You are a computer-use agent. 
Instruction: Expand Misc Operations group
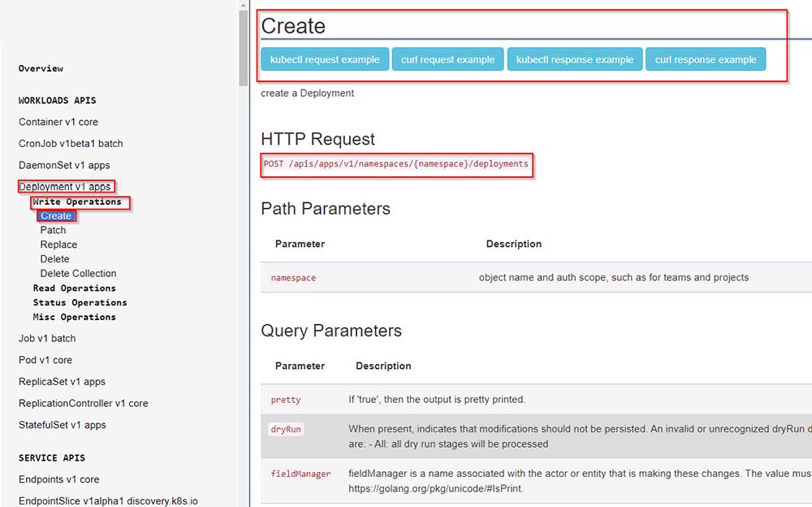pyautogui.click(x=74, y=317)
